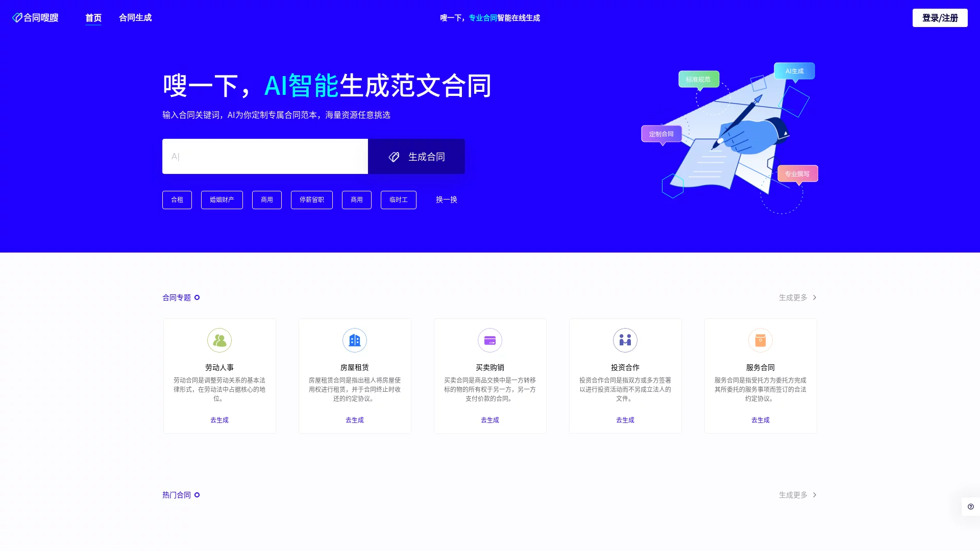980x551 pixels.
Task: Select the 房屋租赁 building icon
Action: (x=355, y=340)
